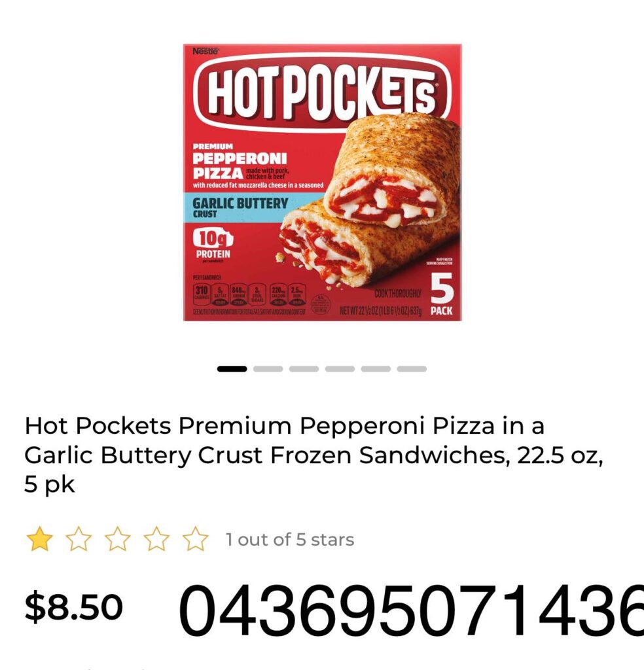Jump to the third image carousel indicator
The width and height of the screenshot is (644, 670).
304,369
